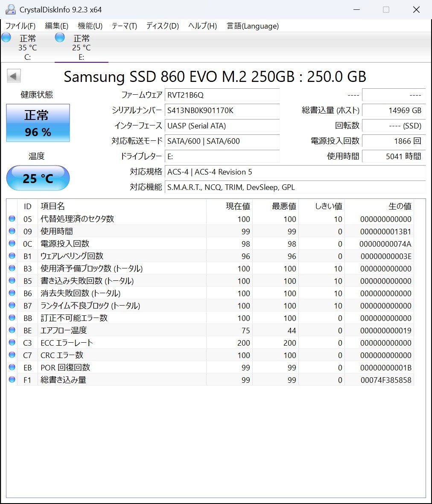
Task: Click the 25 °C temperature button
Action: 38,178
